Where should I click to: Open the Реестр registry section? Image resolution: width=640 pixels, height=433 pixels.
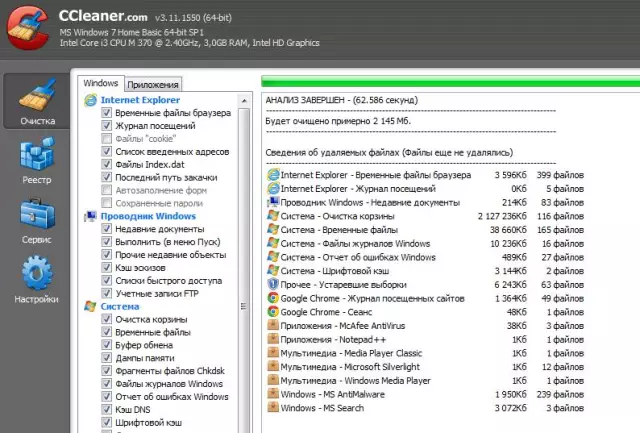click(37, 160)
